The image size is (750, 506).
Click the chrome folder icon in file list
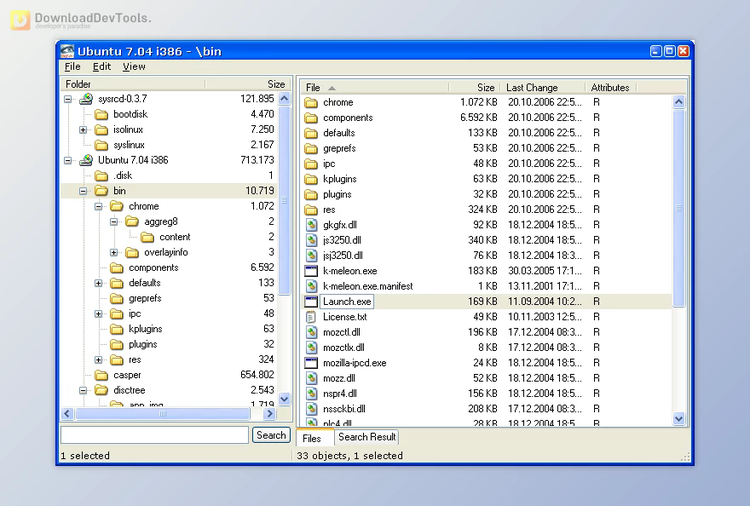(x=311, y=102)
